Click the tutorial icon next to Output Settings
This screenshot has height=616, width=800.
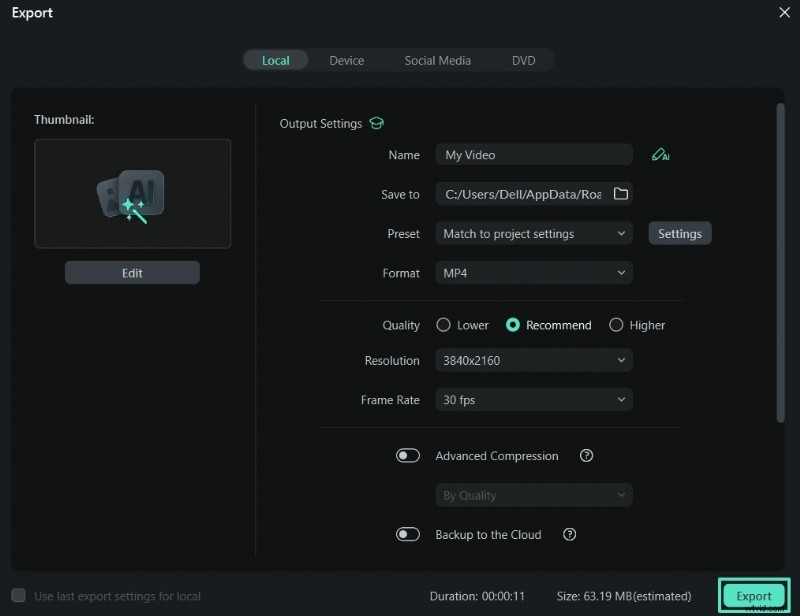[x=376, y=123]
